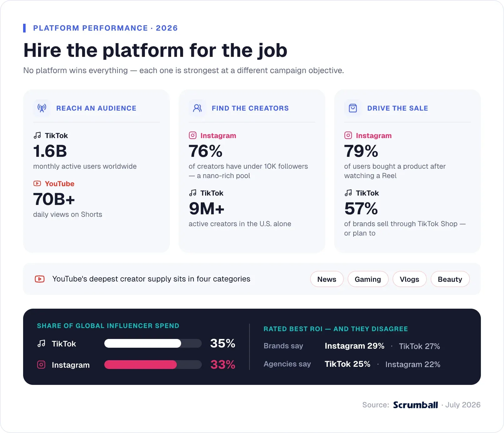This screenshot has width=504, height=433.
Task: Click the TikTok icon above 57%
Action: pyautogui.click(x=348, y=193)
